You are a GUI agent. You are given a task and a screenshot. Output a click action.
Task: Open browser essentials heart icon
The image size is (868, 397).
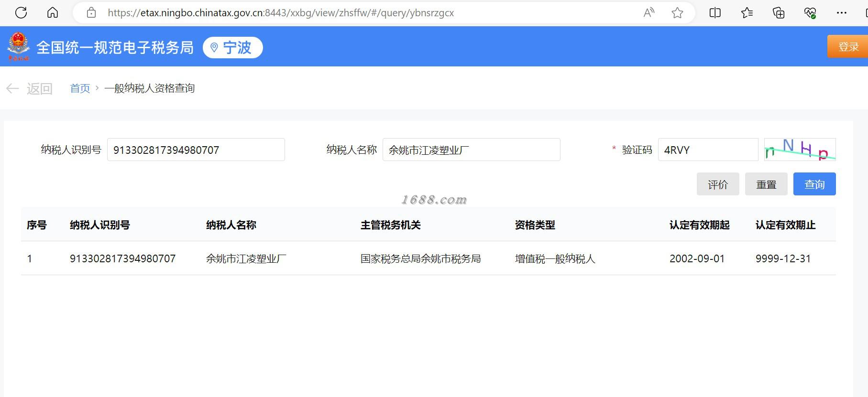[x=810, y=13]
